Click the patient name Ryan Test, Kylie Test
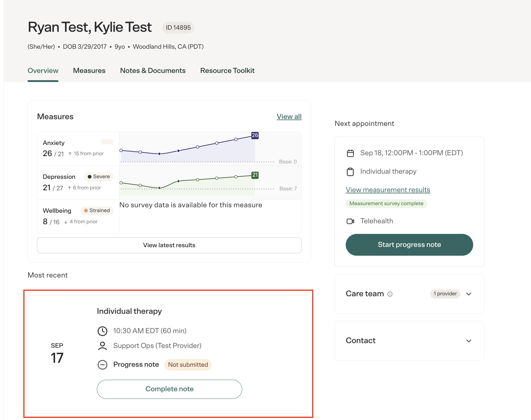531x420 pixels. coord(90,27)
